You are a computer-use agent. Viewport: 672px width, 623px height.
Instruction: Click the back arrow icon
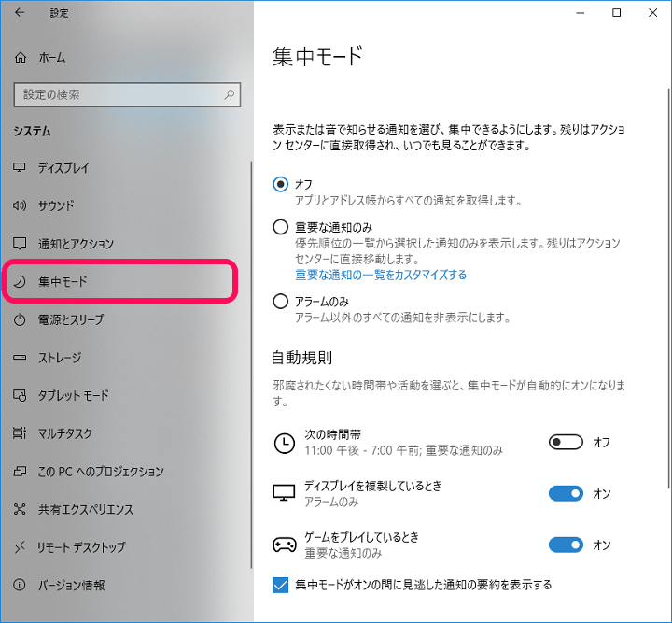(20, 13)
